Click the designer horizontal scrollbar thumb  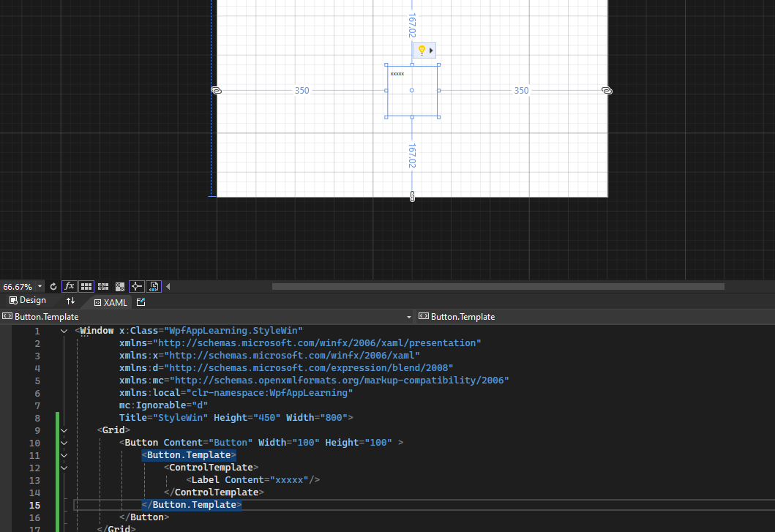(x=498, y=286)
